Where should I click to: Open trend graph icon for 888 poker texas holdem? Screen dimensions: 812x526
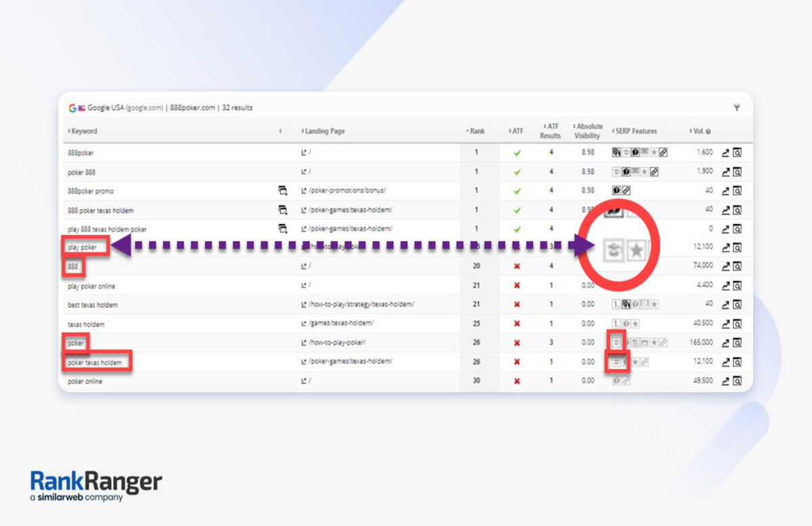coord(725,210)
